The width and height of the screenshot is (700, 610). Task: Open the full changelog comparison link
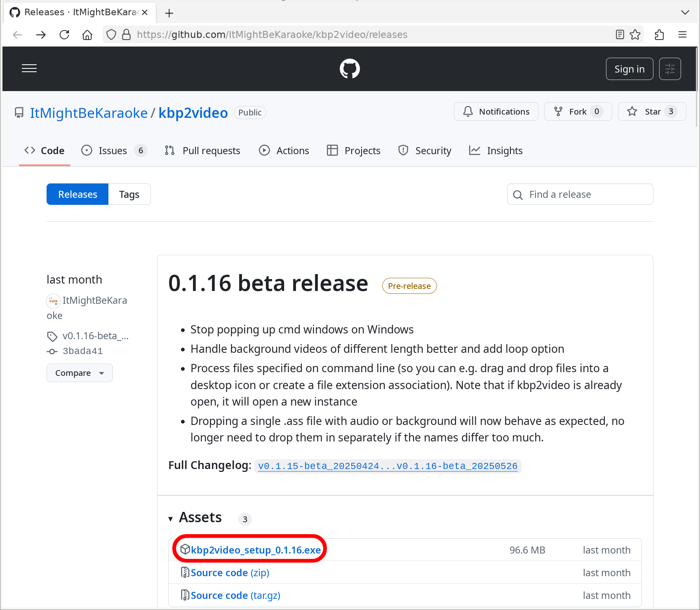pos(388,466)
